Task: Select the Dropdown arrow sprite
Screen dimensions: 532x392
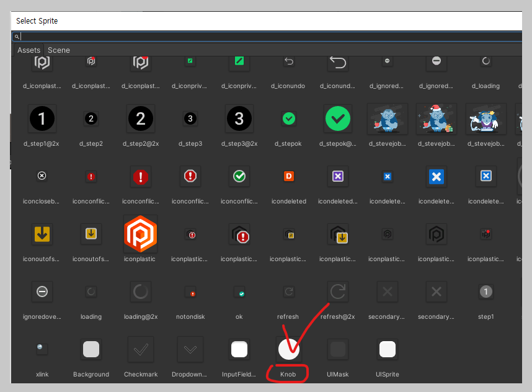Action: click(190, 349)
